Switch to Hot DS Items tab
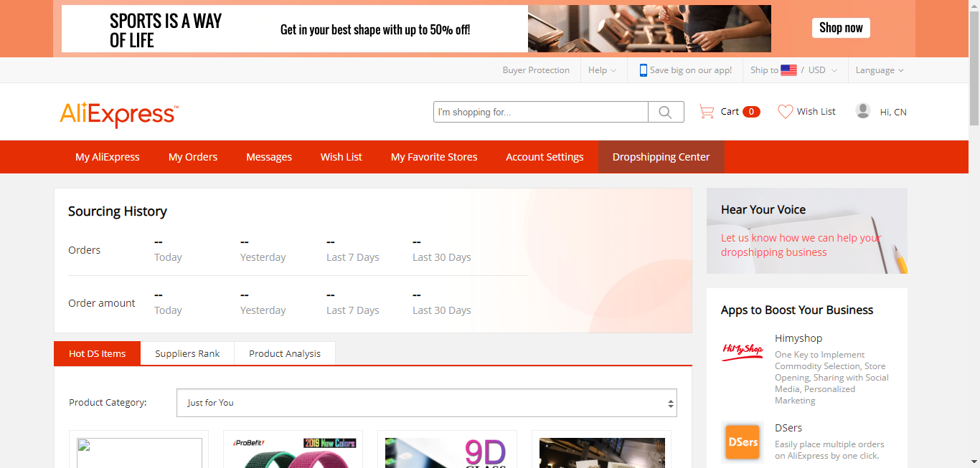This screenshot has height=468, width=980. [97, 353]
